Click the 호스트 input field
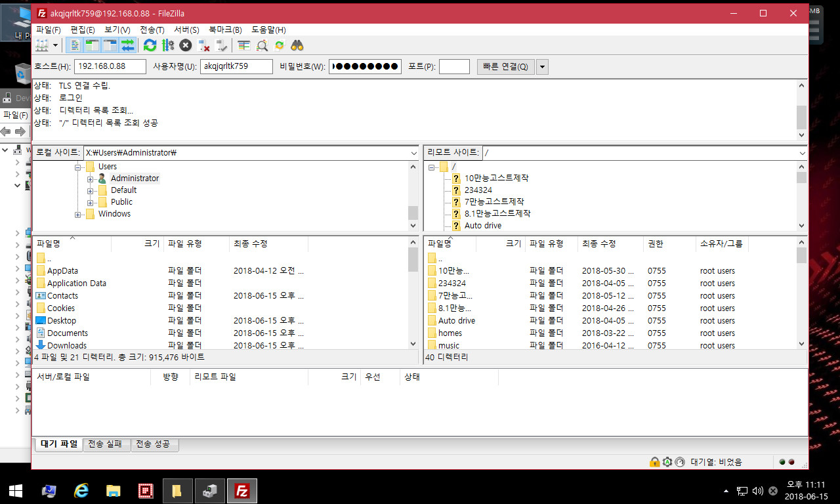The height and width of the screenshot is (504, 840). pos(110,66)
